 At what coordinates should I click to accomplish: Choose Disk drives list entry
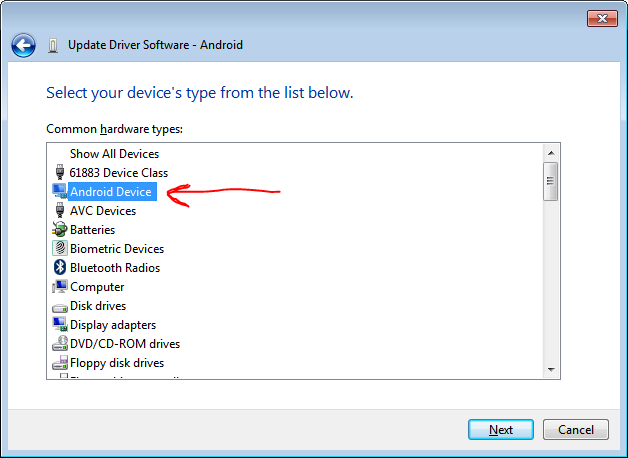tap(97, 306)
